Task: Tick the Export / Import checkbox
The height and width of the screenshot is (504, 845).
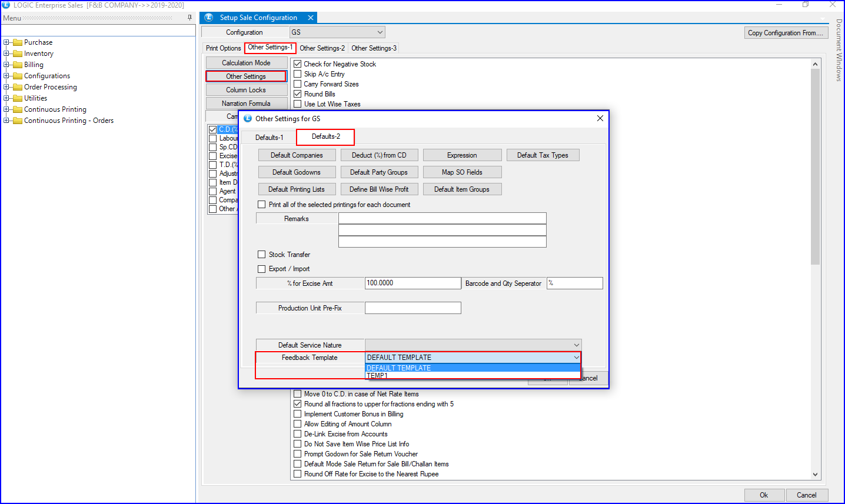Action: tap(262, 269)
